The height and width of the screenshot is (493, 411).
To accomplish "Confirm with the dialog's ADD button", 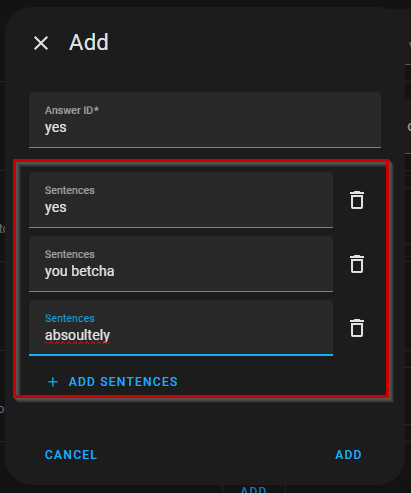I will [348, 455].
